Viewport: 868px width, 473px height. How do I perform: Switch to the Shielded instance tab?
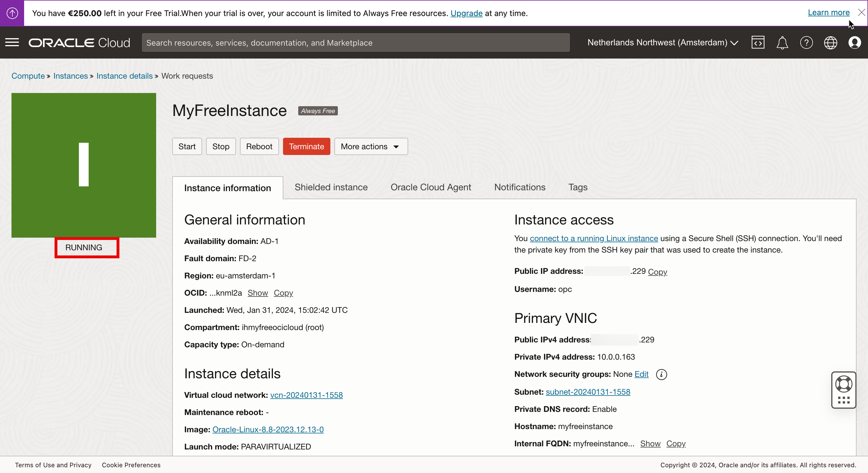(331, 187)
